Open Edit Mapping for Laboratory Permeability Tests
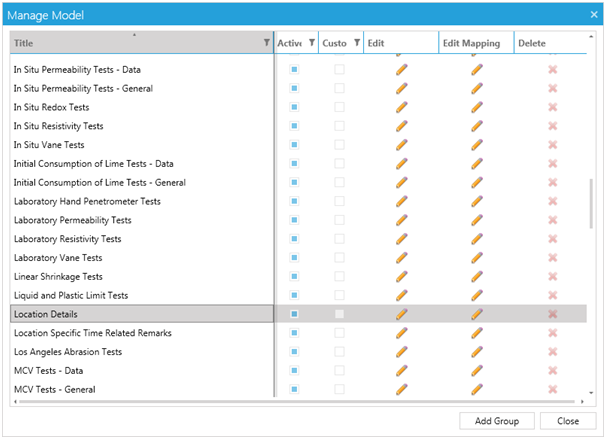This screenshot has height=439, width=606. pos(477,220)
